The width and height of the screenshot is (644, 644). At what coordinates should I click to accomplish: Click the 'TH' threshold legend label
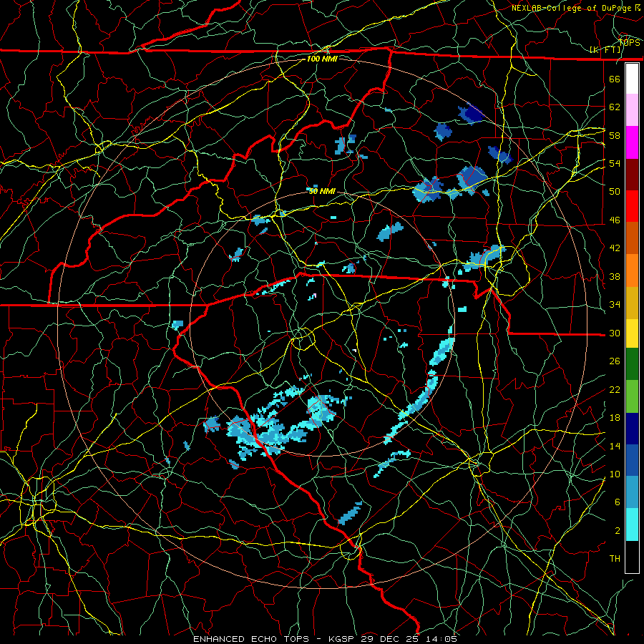615,559
